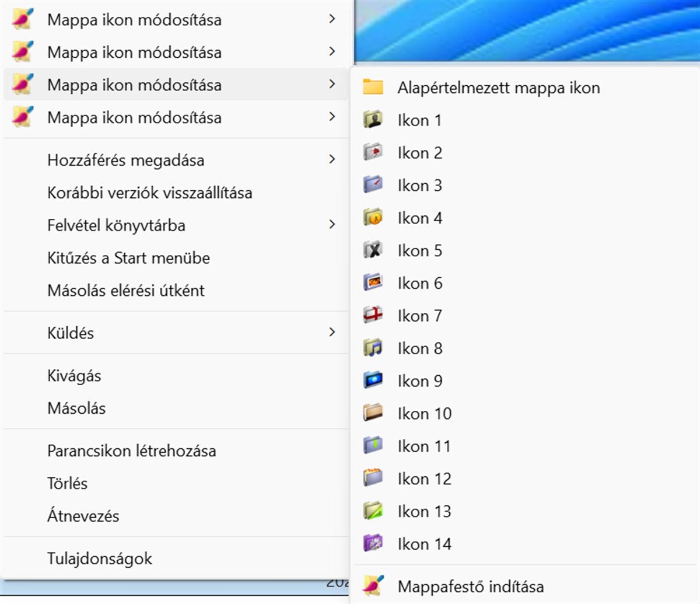The width and height of the screenshot is (700, 604).
Task: Open Tulajdonságok
Action: click(x=100, y=558)
